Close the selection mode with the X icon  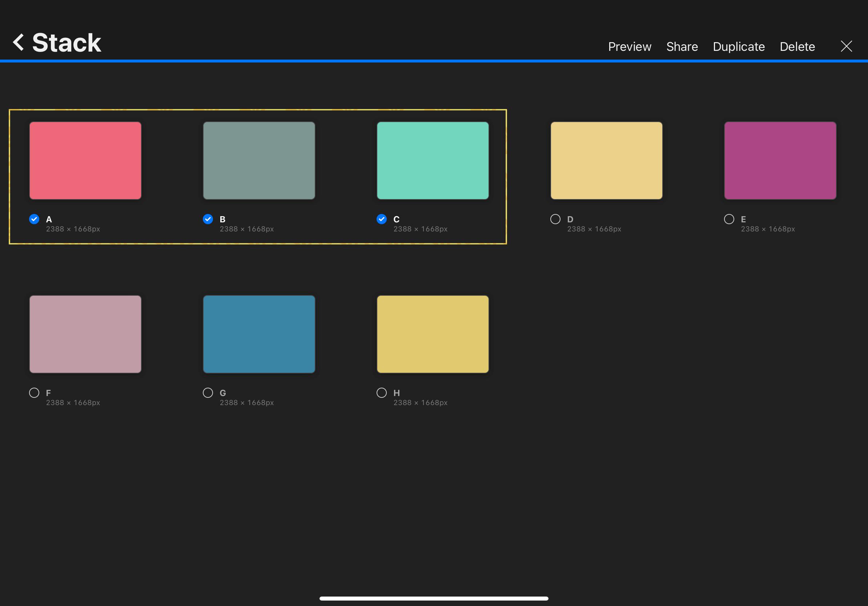tap(846, 46)
